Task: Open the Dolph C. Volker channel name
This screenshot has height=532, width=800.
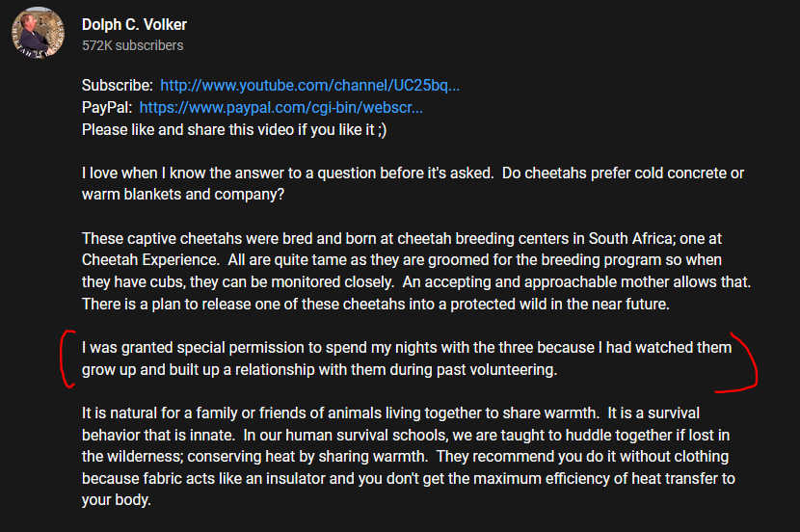Action: pyautogui.click(x=134, y=24)
